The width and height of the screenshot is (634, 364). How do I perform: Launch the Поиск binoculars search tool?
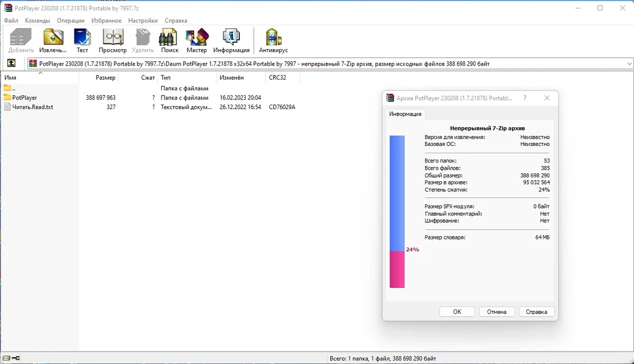click(170, 41)
